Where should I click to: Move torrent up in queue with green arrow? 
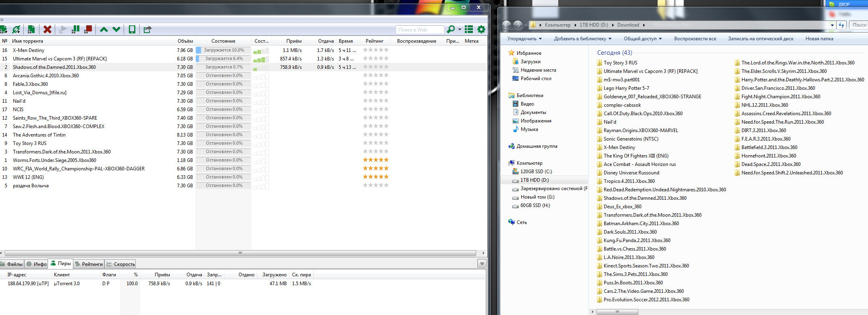[104, 29]
